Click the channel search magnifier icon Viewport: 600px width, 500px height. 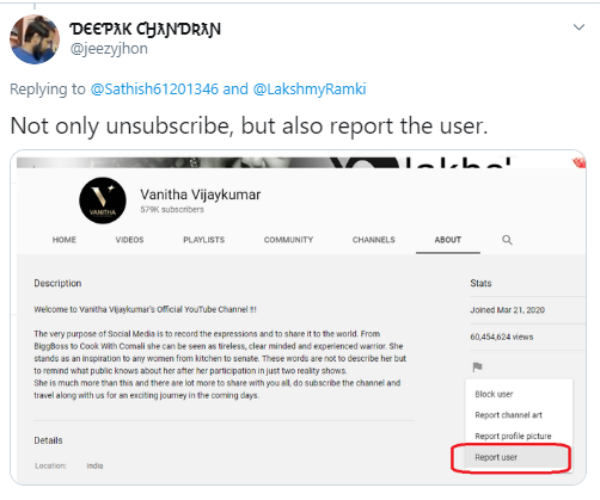point(507,240)
